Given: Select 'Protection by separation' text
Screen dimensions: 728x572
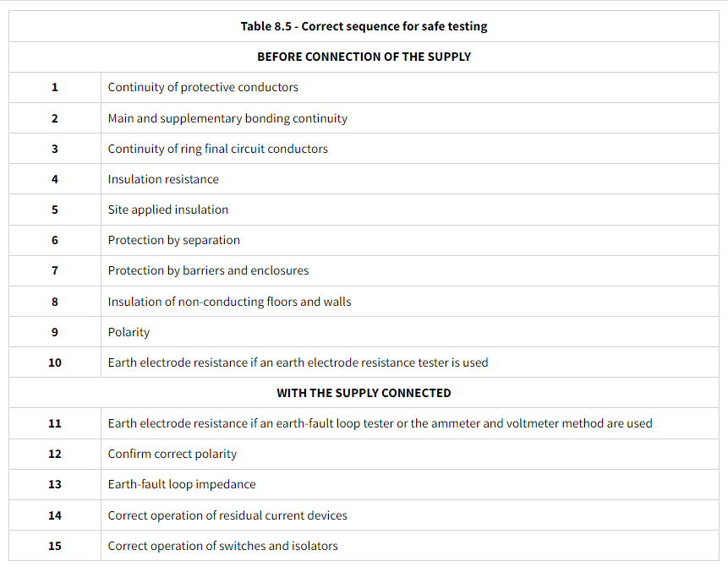Looking at the screenshot, I should tap(173, 240).
